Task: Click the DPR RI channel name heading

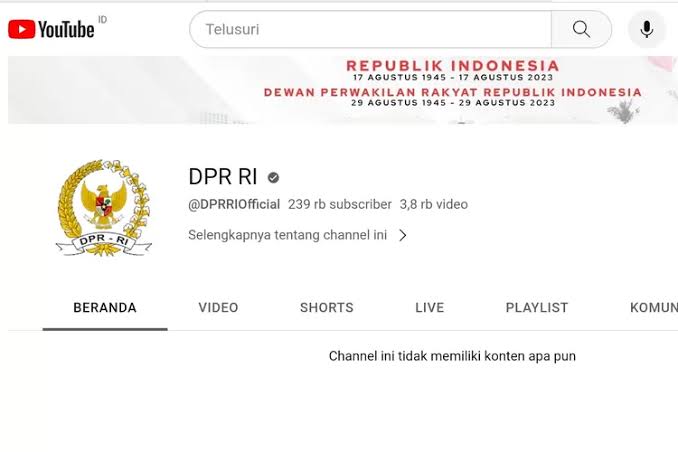Action: coord(222,177)
